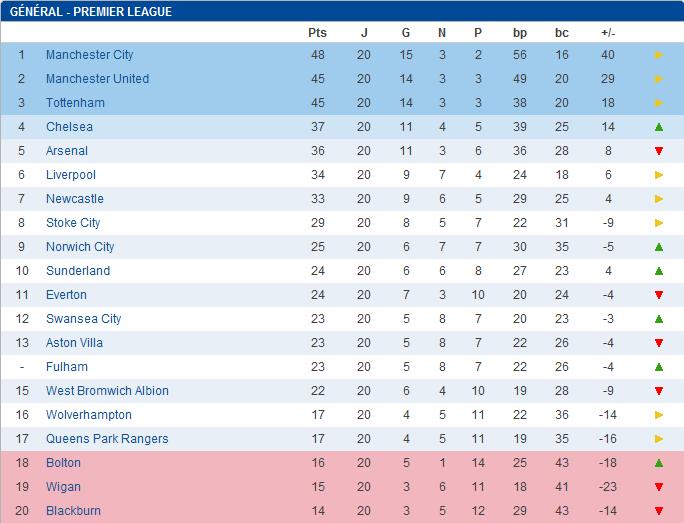
Task: Click the red down arrow in Blackburn row
Action: [x=659, y=511]
